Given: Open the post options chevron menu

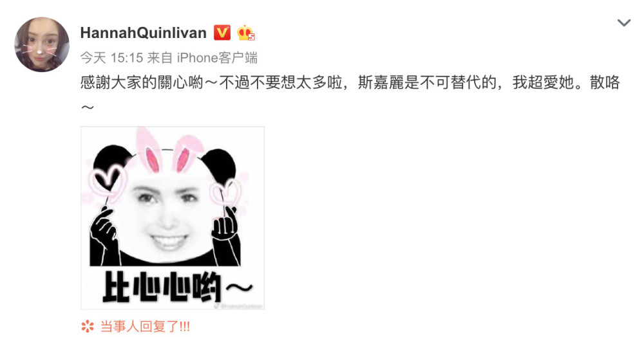Looking at the screenshot, I should (624, 23).
